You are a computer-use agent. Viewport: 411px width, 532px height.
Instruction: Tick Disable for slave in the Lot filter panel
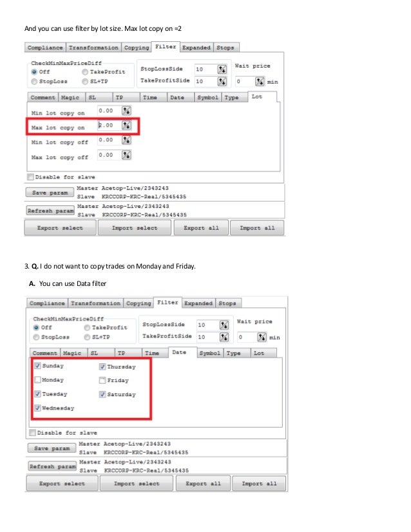(30, 176)
